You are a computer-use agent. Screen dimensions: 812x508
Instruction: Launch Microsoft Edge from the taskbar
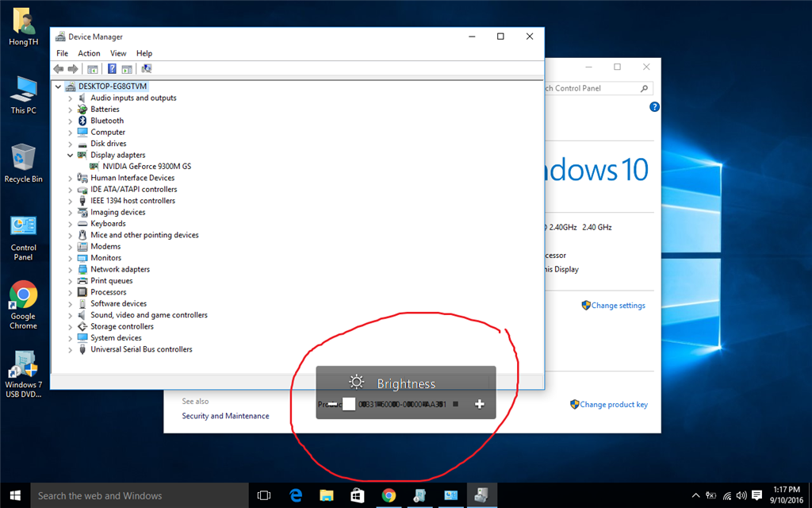pos(296,495)
